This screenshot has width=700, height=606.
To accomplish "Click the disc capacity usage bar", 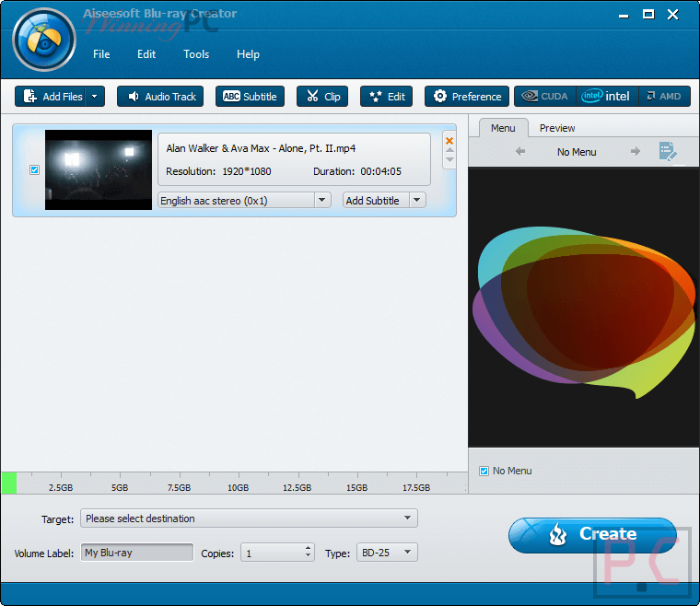I will [234, 484].
